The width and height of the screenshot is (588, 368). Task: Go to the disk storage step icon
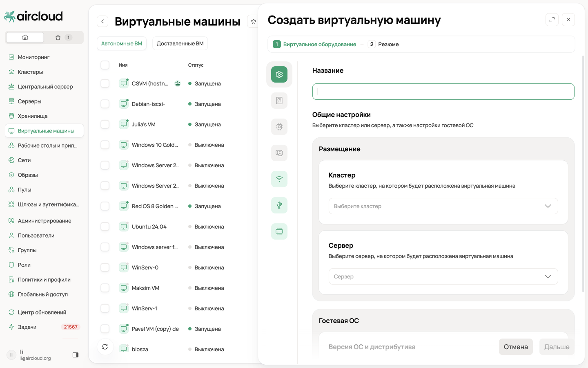[279, 101]
